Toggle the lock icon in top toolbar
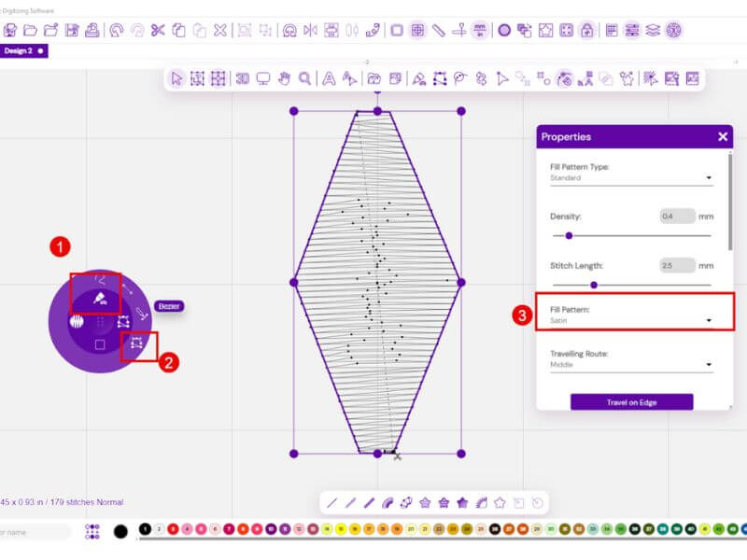This screenshot has height=560, width=747. 587,31
